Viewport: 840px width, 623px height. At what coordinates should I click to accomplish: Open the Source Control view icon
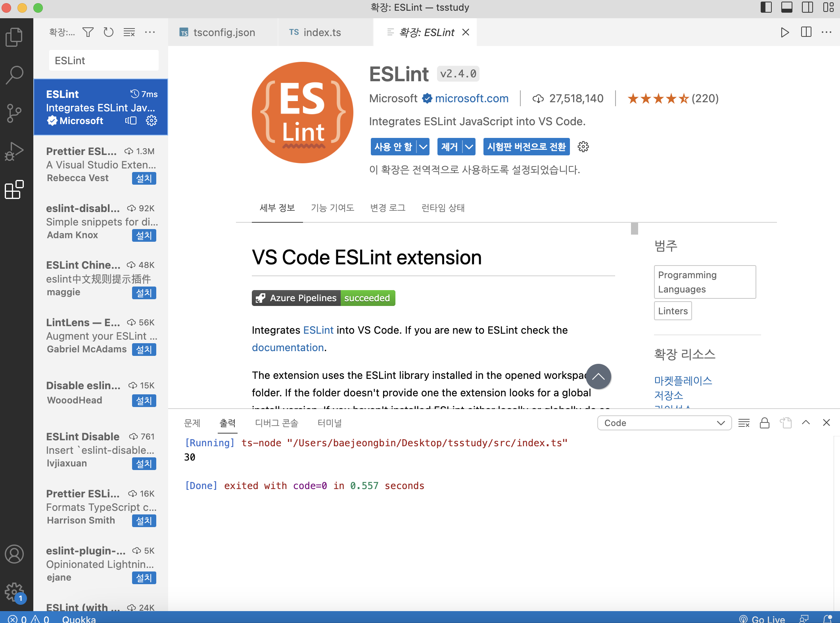coord(15,113)
